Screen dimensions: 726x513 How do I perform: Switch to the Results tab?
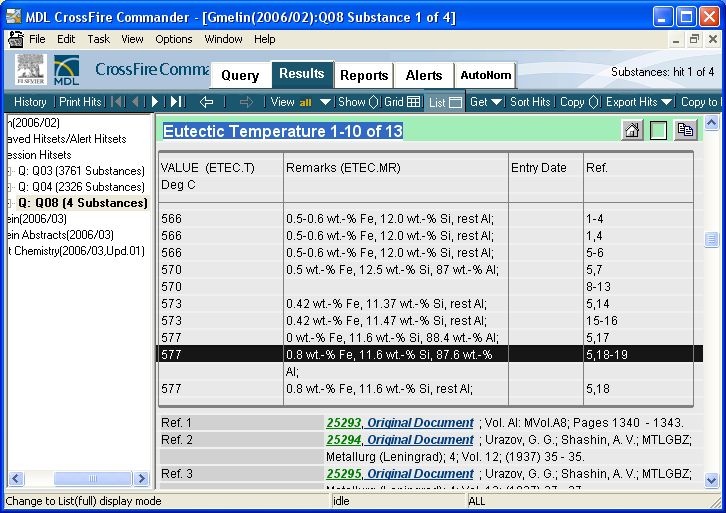[x=301, y=74]
